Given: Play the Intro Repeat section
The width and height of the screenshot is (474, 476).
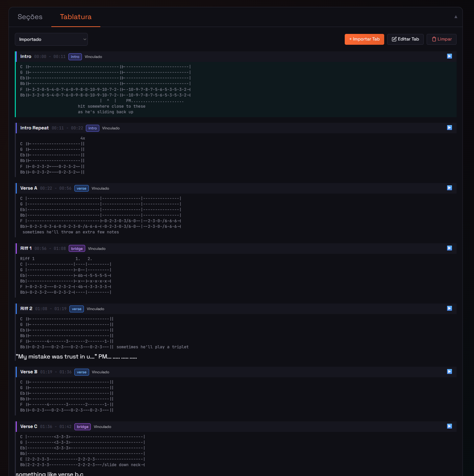Looking at the screenshot, I should (x=449, y=128).
